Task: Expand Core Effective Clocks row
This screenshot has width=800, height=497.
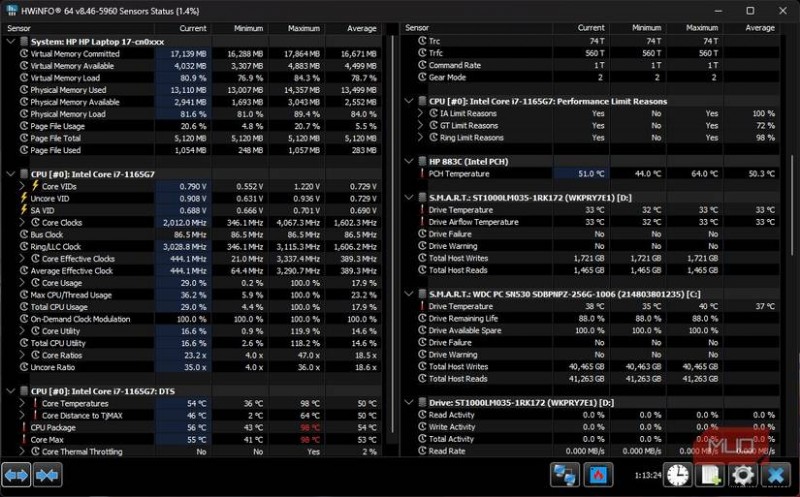Action: tap(22, 259)
